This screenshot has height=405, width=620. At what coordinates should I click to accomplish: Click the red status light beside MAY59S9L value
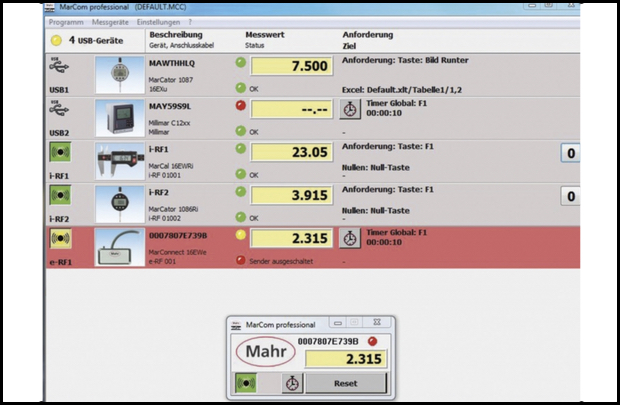[x=241, y=106]
